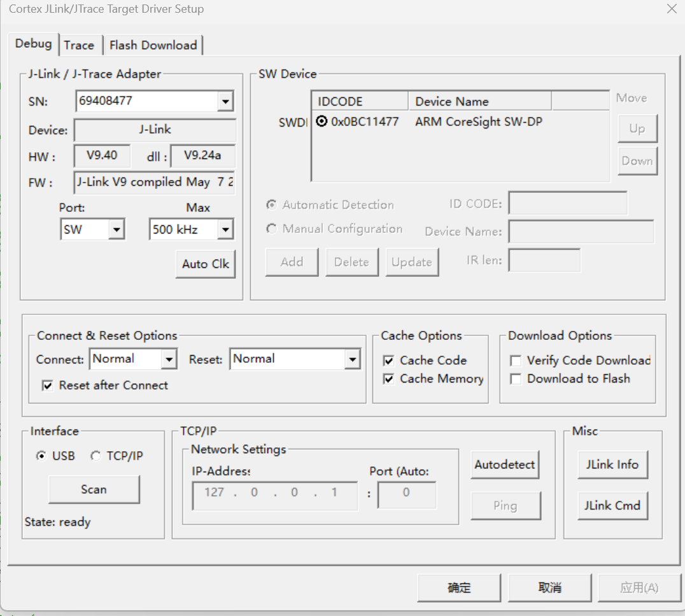
Task: Open the Flash Download tab
Action: coord(153,45)
